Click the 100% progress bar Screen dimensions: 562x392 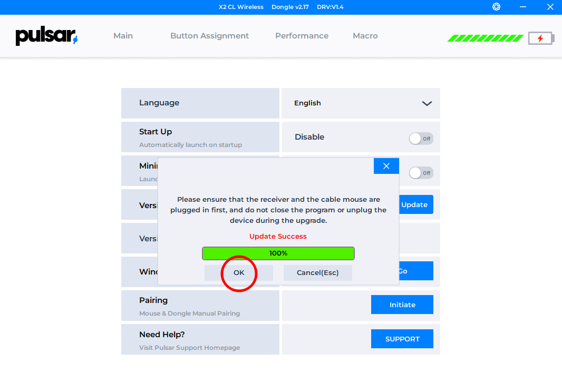pos(278,253)
